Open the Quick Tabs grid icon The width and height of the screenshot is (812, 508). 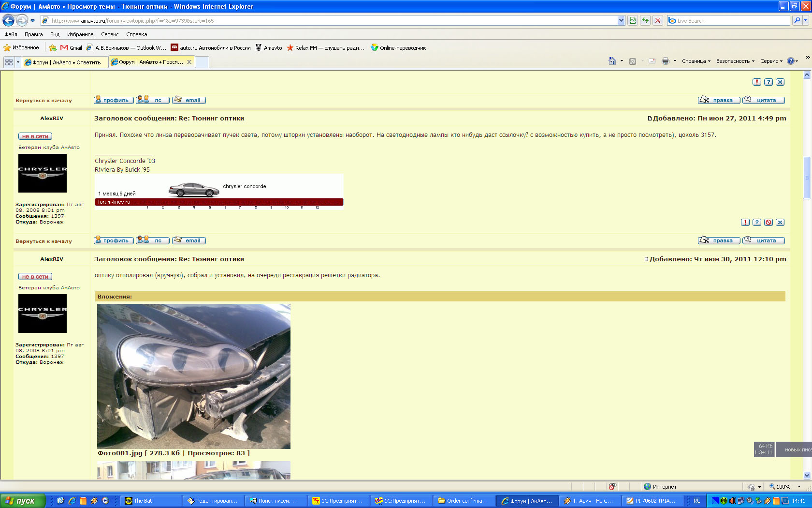tap(9, 62)
